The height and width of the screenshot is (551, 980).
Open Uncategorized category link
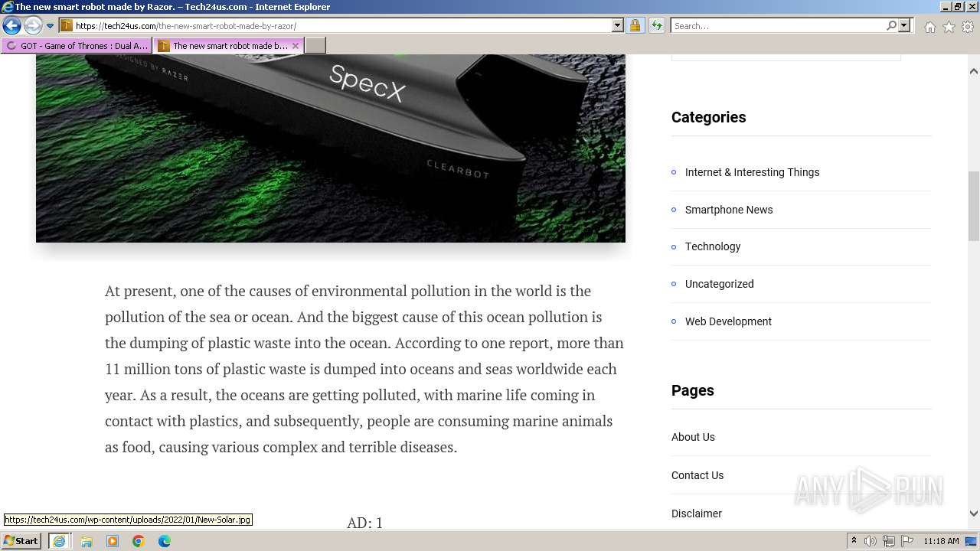point(719,284)
